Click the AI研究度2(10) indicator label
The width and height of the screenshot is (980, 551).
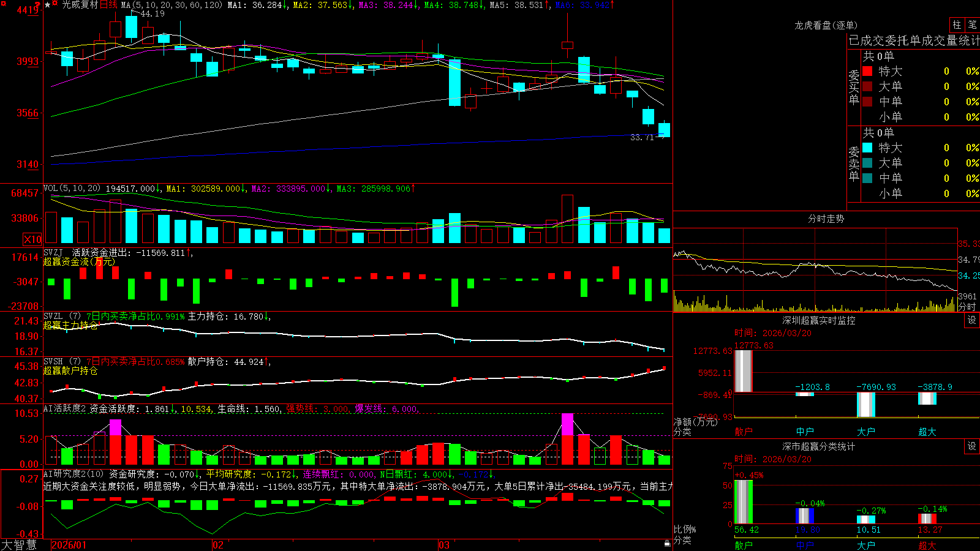pos(73,474)
